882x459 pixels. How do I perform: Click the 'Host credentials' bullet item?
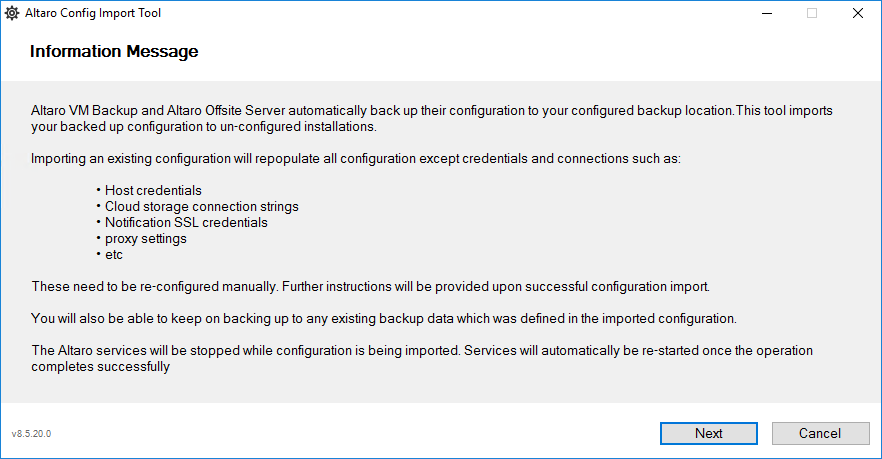coord(153,190)
